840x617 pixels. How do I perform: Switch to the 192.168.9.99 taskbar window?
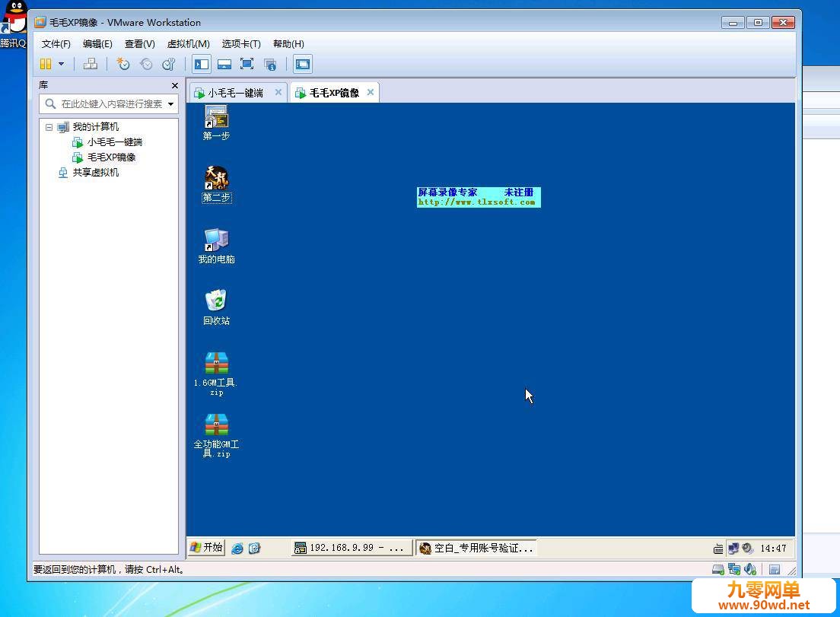pyautogui.click(x=352, y=548)
